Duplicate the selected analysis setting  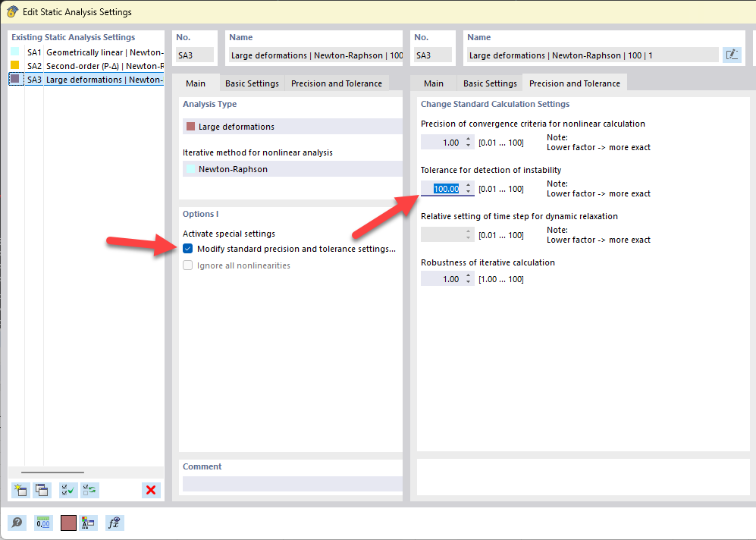[42, 490]
